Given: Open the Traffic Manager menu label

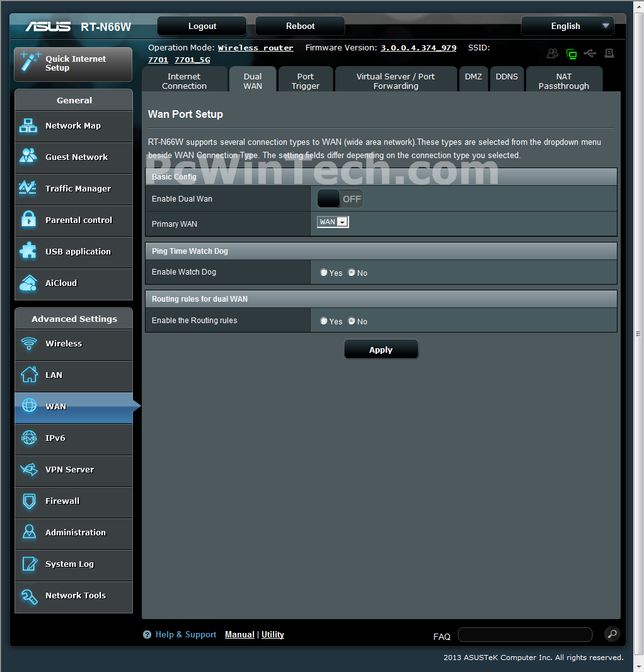Looking at the screenshot, I should 78,188.
